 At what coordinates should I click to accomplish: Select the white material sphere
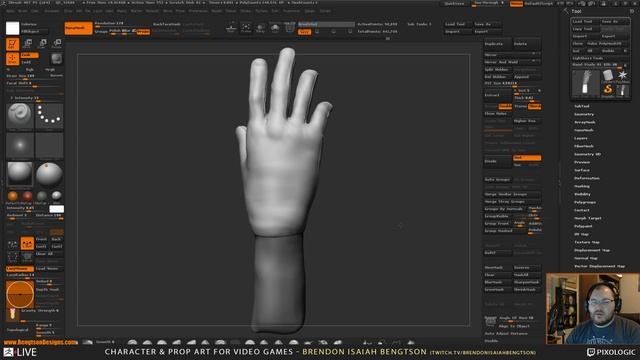pos(57,196)
